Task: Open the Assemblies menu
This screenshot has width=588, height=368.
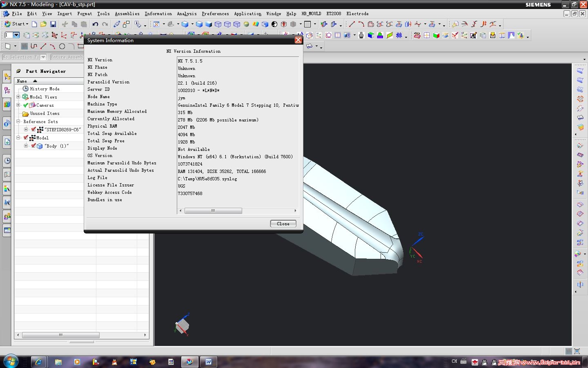Action: [127, 13]
